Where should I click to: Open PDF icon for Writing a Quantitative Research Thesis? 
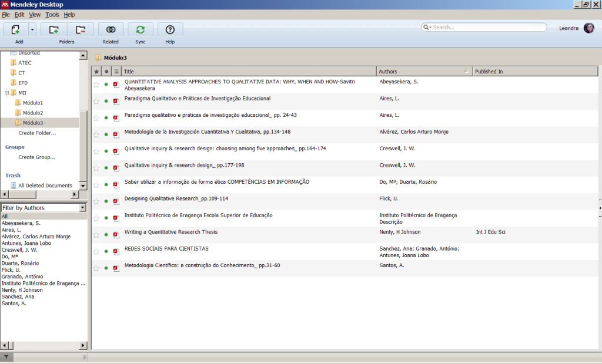click(116, 234)
